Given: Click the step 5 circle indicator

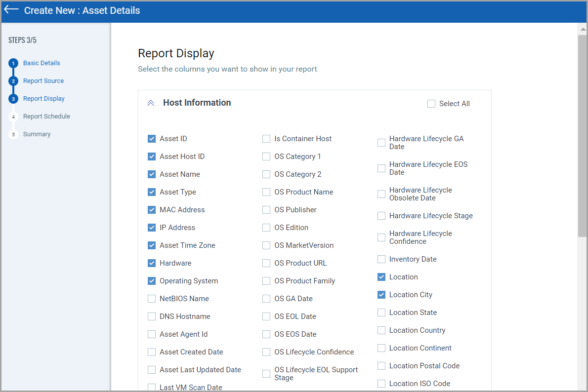Looking at the screenshot, I should 12,134.
